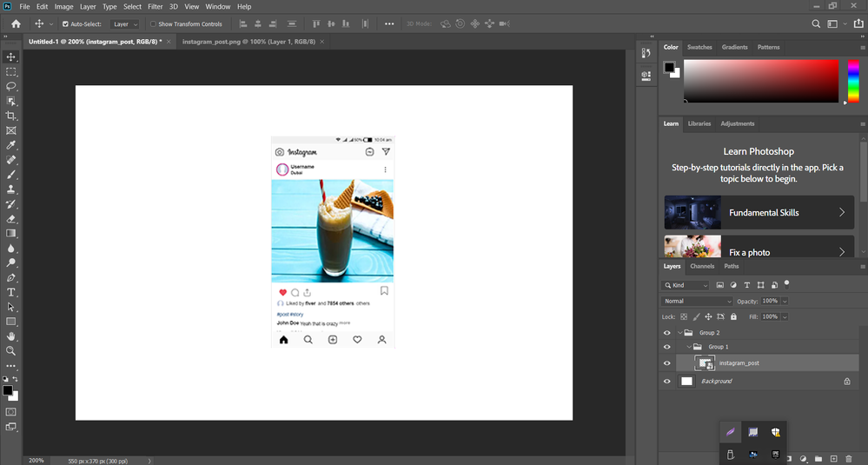Image resolution: width=868 pixels, height=465 pixels.
Task: Activate the Zoom tool in toolbar
Action: point(11,351)
